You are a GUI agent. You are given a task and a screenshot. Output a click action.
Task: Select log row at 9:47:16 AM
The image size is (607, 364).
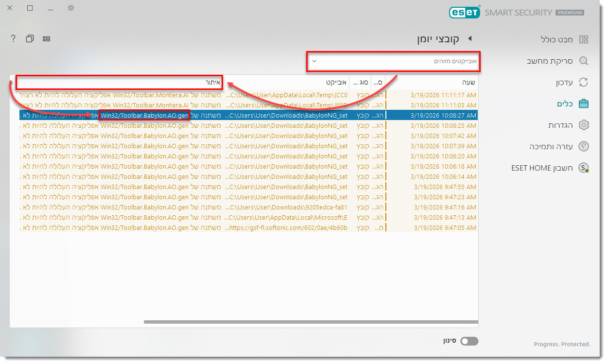249,207
